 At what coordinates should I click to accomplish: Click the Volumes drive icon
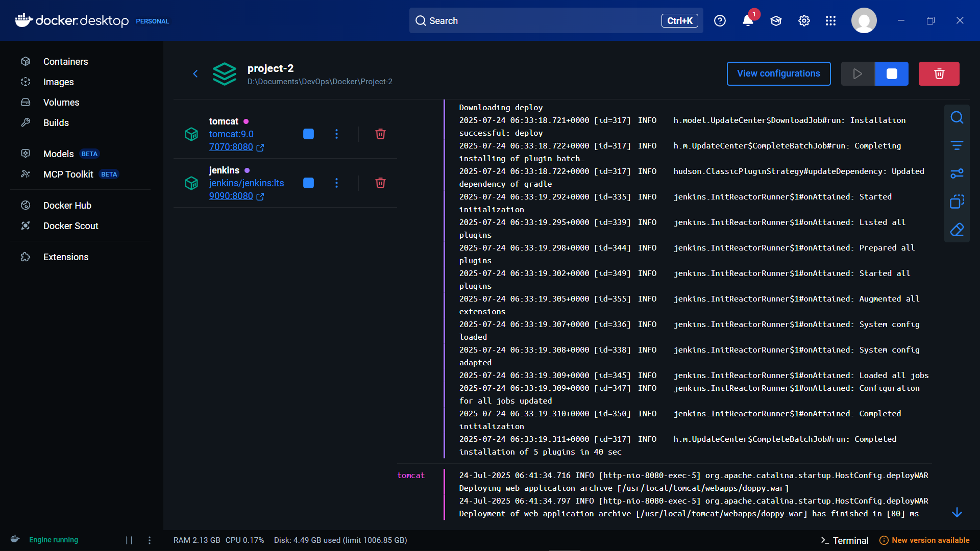click(26, 103)
